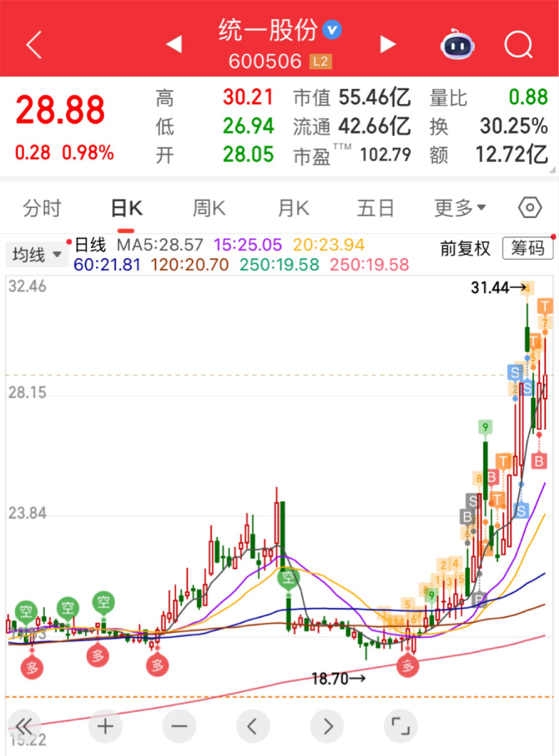
Task: Expand quote details corner triangle
Action: pyautogui.click(x=552, y=170)
